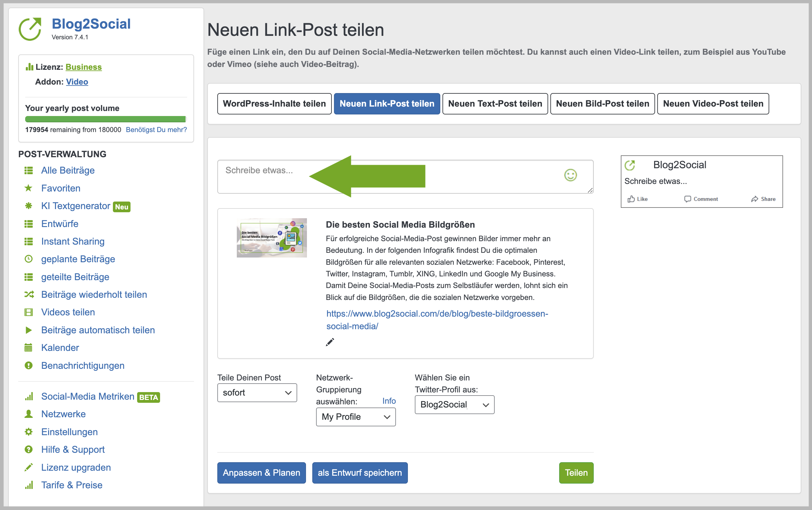Click the bar chart icon beside Social-Media Metriken
The image size is (812, 510).
tap(29, 396)
